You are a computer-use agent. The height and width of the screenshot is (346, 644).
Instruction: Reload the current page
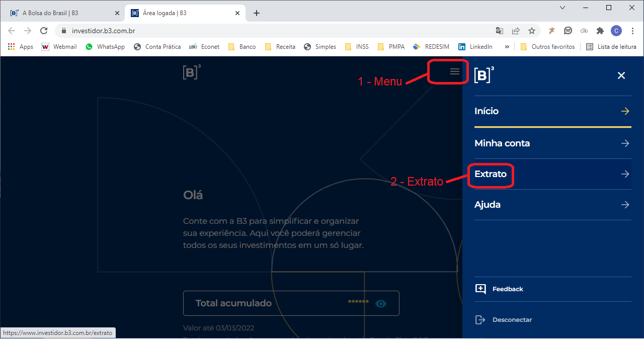coord(44,31)
